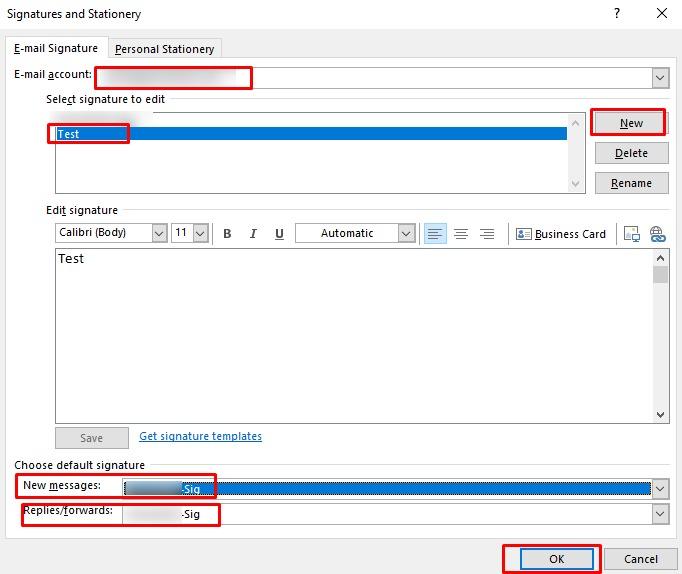
Task: Click the Delete signature button
Action: pos(631,153)
